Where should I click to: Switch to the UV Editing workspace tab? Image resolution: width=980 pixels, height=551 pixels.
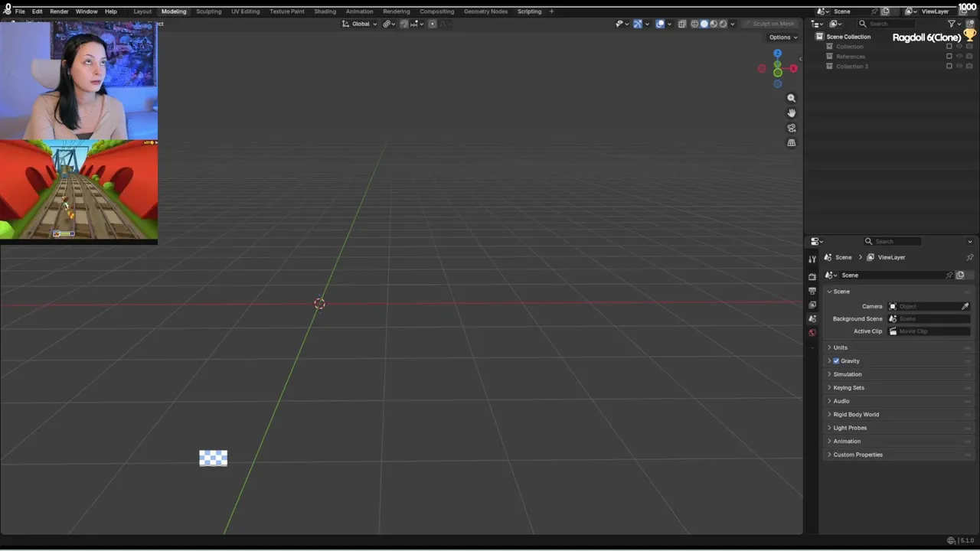click(x=245, y=11)
